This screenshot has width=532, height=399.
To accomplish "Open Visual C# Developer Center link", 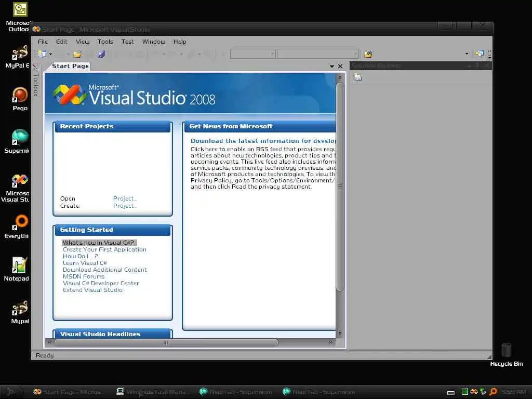I will point(101,283).
